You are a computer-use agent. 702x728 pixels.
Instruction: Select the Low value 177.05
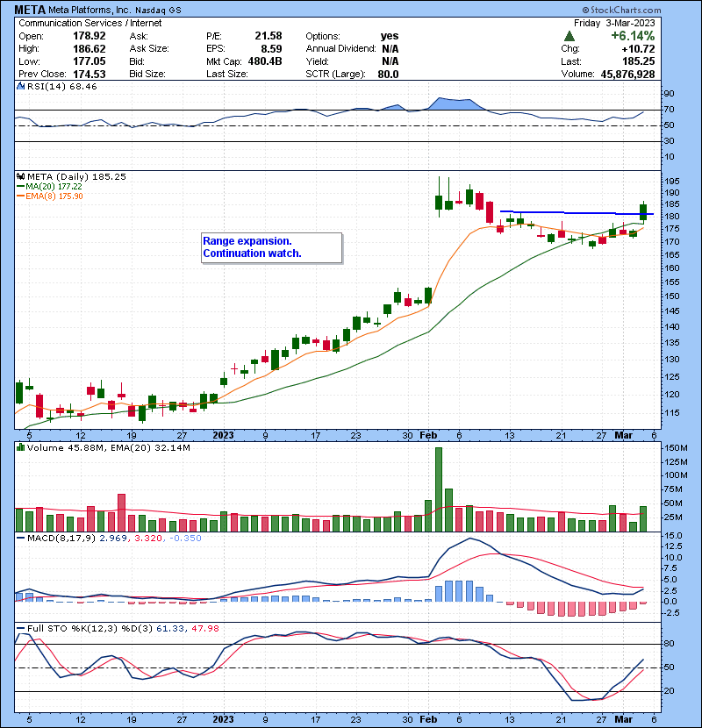tap(90, 61)
